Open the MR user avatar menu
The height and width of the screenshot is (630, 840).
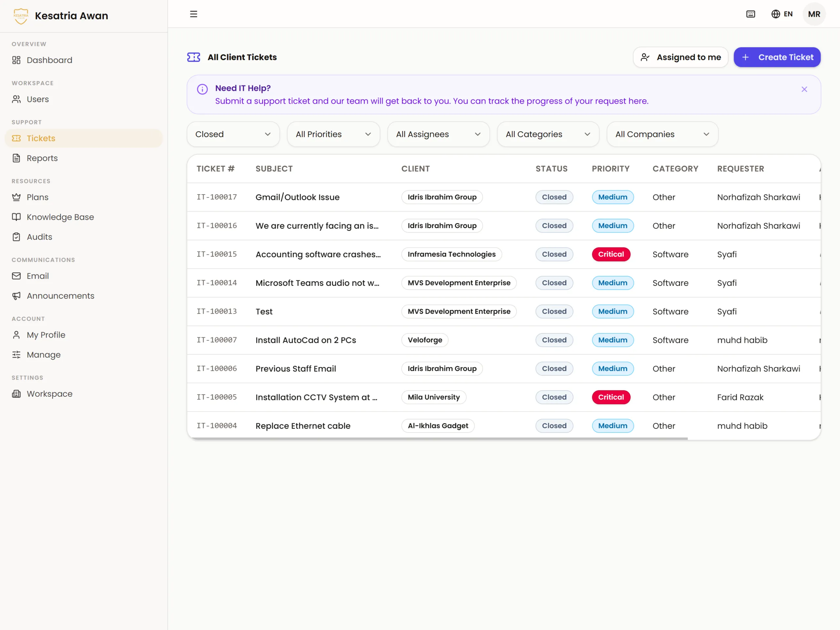814,14
